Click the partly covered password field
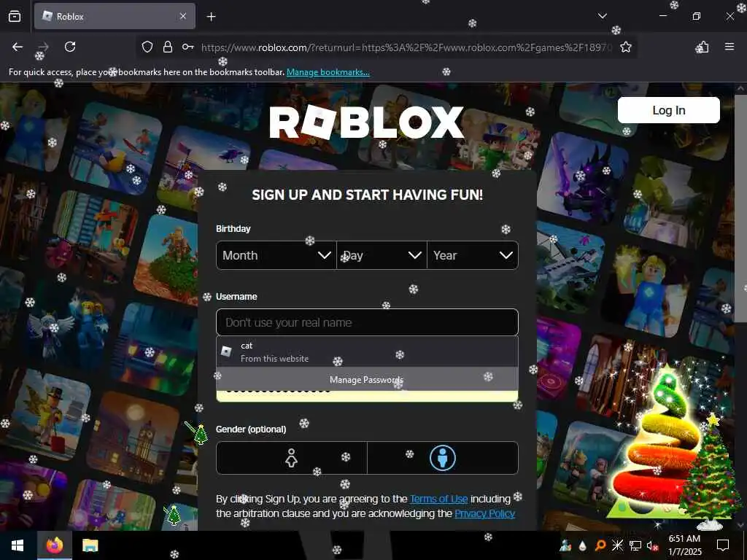This screenshot has height=560, width=747. coord(367,396)
